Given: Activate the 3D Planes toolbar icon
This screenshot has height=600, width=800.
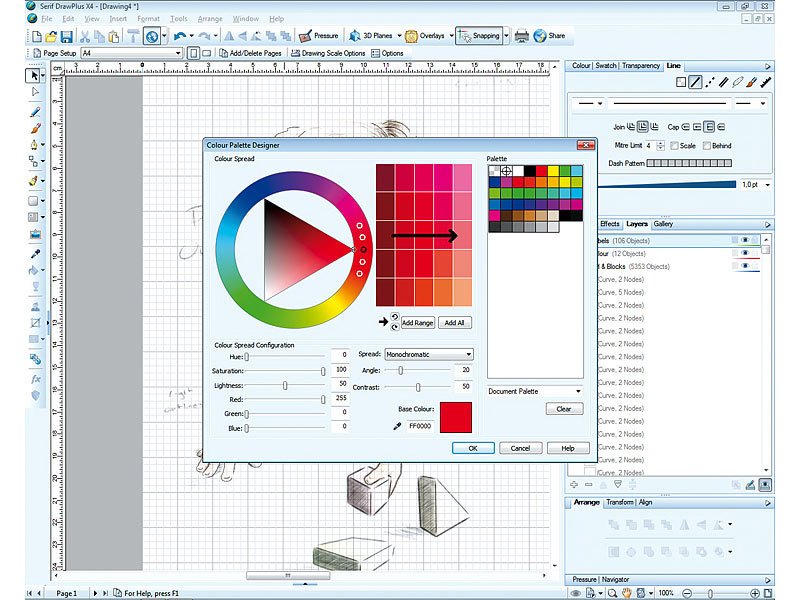Looking at the screenshot, I should [x=376, y=36].
